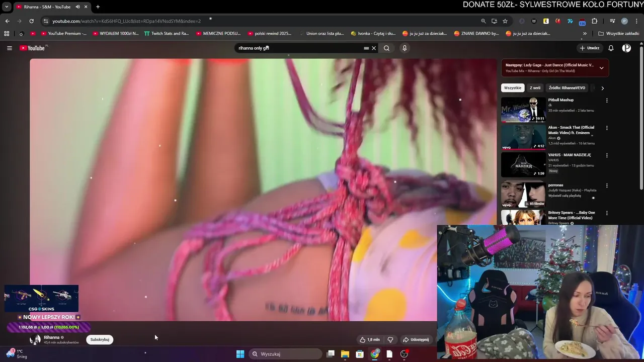Open the WYDAŁEM 1000zł bookmark
644x362 pixels.
(x=115, y=34)
